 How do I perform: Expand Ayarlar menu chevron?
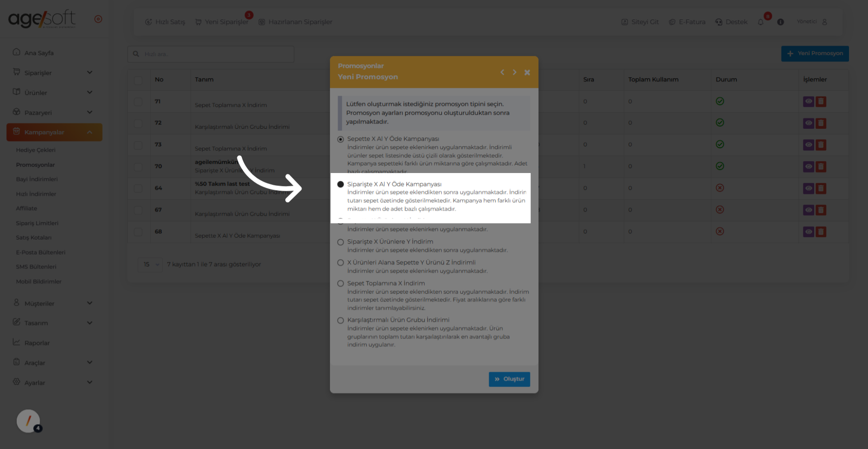coord(90,382)
